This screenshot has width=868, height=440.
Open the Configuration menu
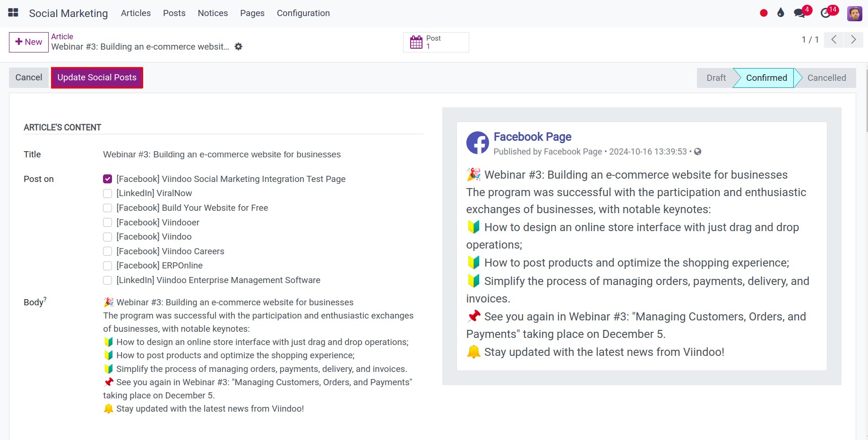tap(303, 13)
